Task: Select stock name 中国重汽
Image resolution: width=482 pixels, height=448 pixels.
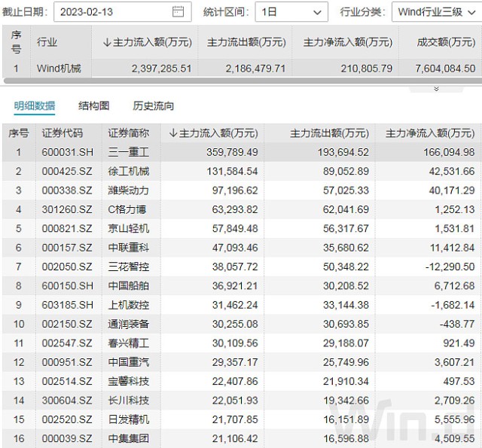Action: [x=129, y=362]
